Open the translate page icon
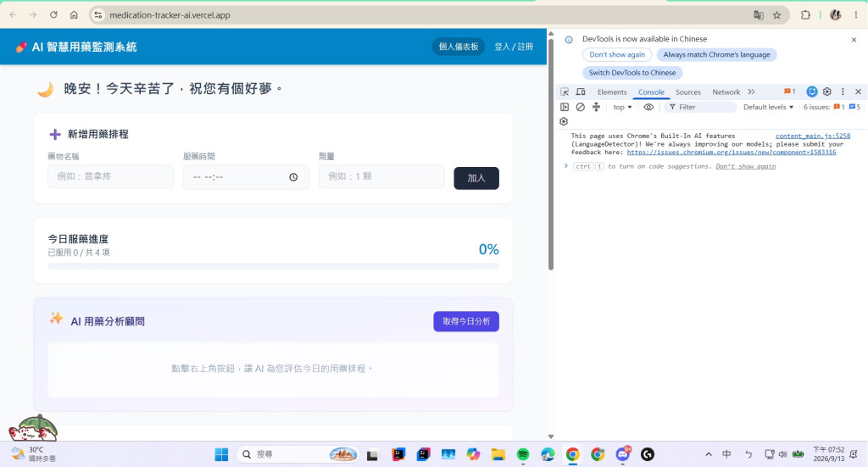This screenshot has height=467, width=868. click(759, 15)
